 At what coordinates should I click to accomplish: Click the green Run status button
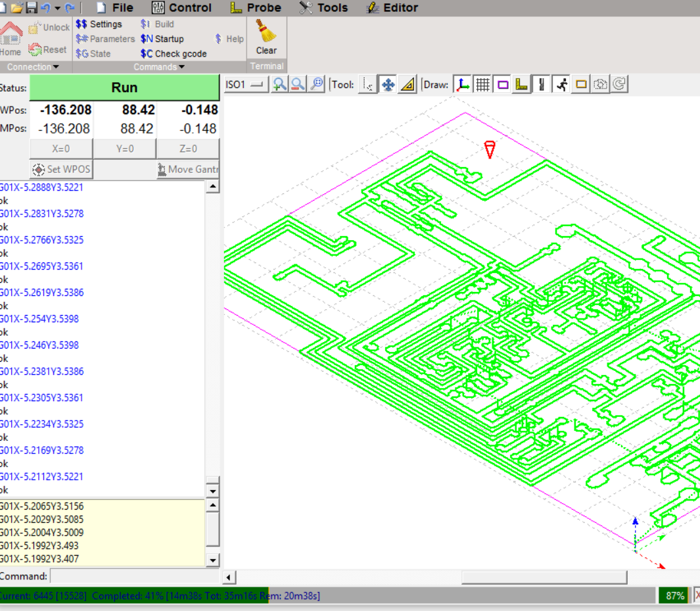point(124,87)
